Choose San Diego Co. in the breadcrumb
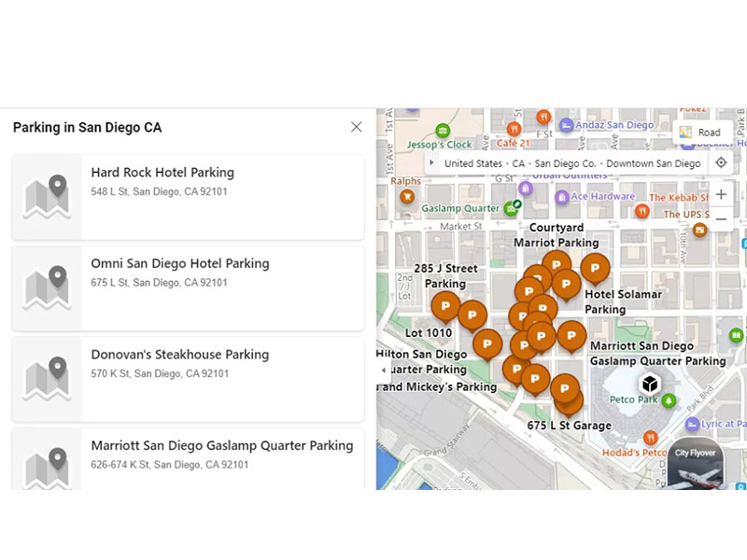This screenshot has height=560, width=747. pos(565,163)
